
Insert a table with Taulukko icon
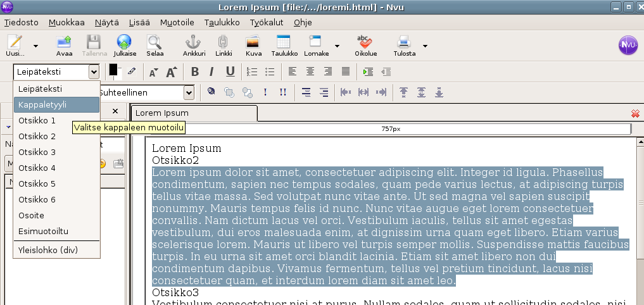284,44
